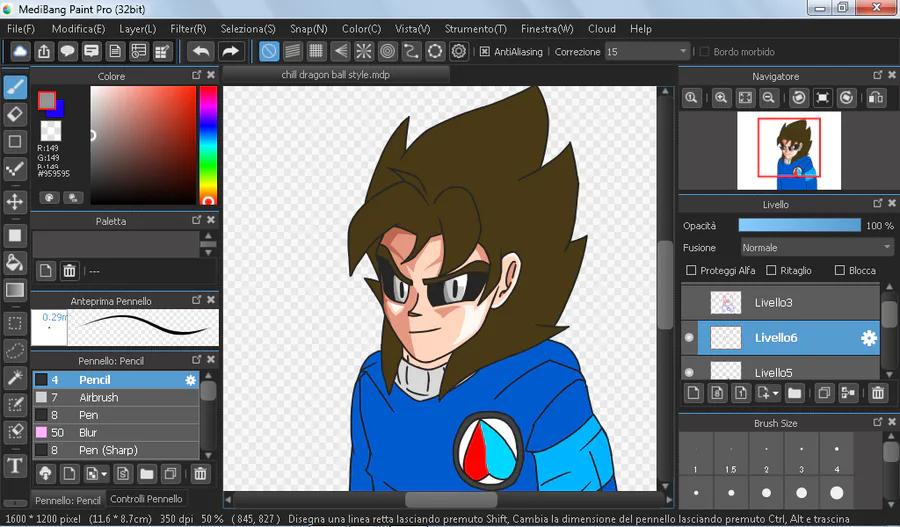Click the Undo arrow button

[201, 52]
